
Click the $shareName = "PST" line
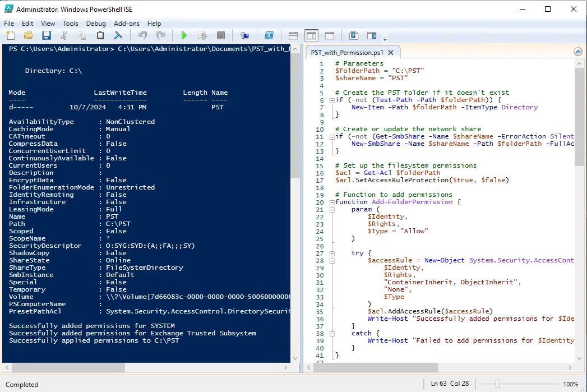[x=371, y=78]
